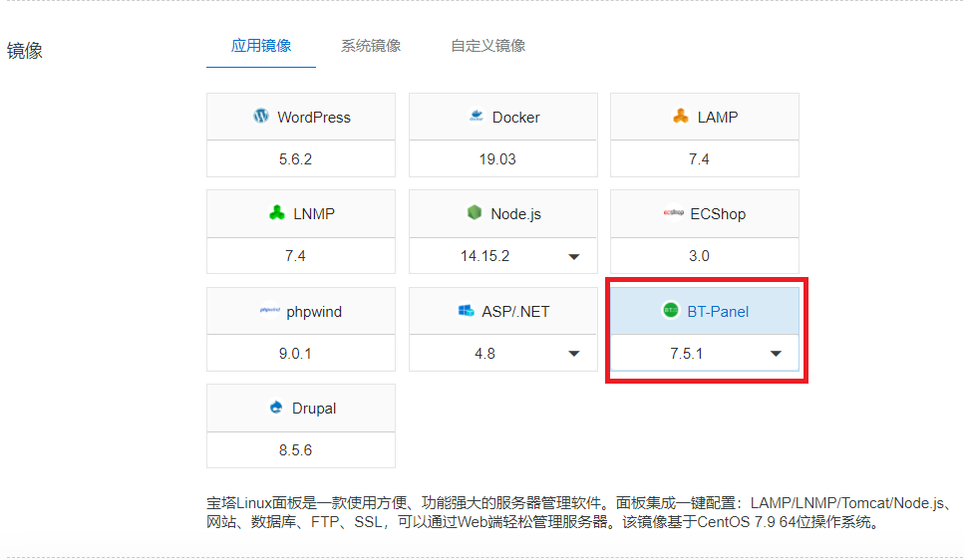Click BT-Panel version 7.5.1
Viewport: 964px width, 560px height.
tap(687, 354)
